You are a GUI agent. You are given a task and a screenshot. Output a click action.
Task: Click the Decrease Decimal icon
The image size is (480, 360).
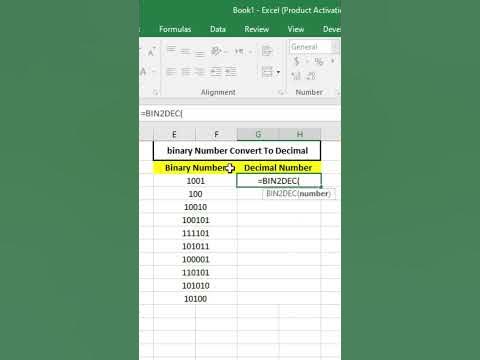[x=311, y=76]
